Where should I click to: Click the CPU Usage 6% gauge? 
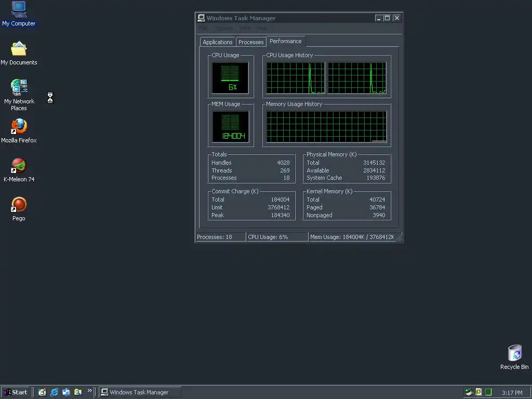point(230,78)
